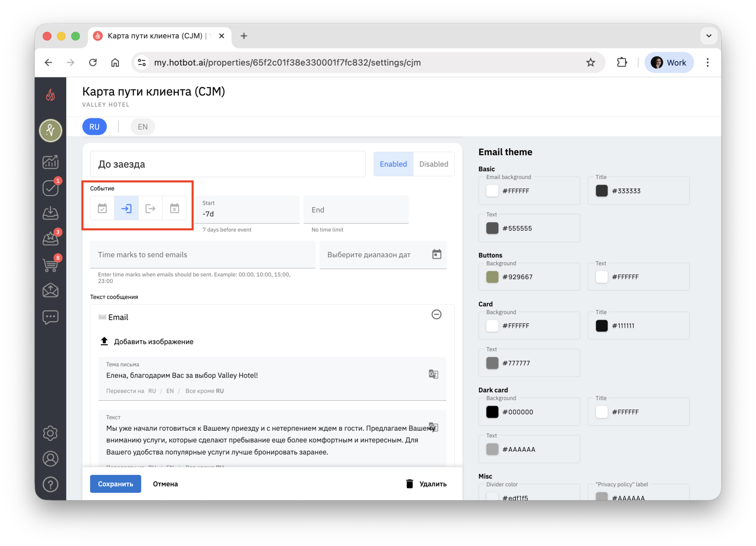Open browser extensions puzzle icon

[622, 63]
